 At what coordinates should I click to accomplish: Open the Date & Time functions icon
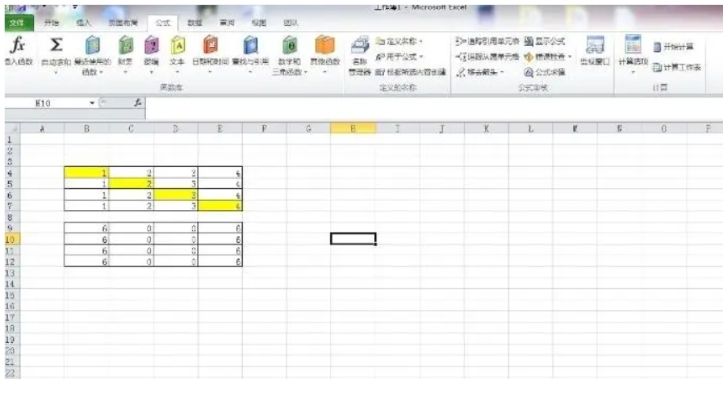[210, 46]
